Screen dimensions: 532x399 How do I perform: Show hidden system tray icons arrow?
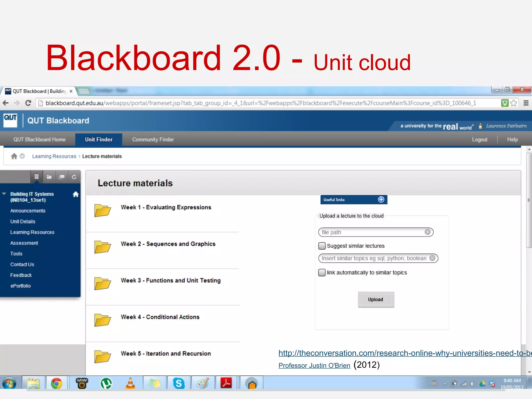[x=445, y=384]
